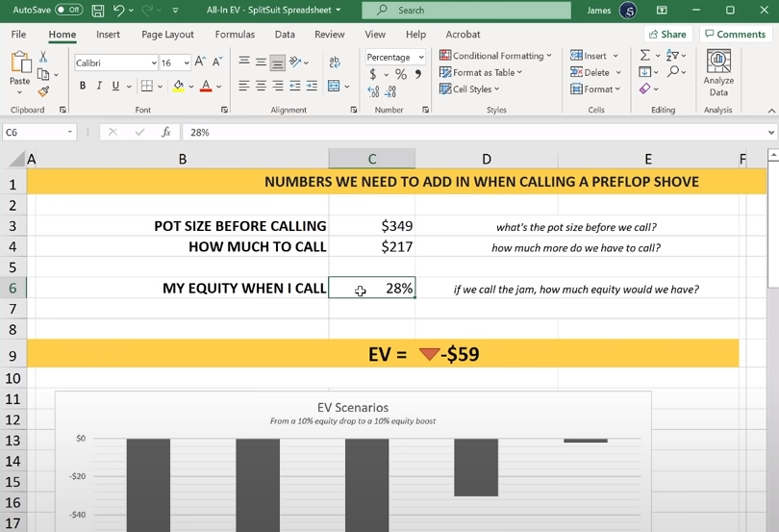
Task: Click the Format Painter brush icon
Action: [43, 91]
